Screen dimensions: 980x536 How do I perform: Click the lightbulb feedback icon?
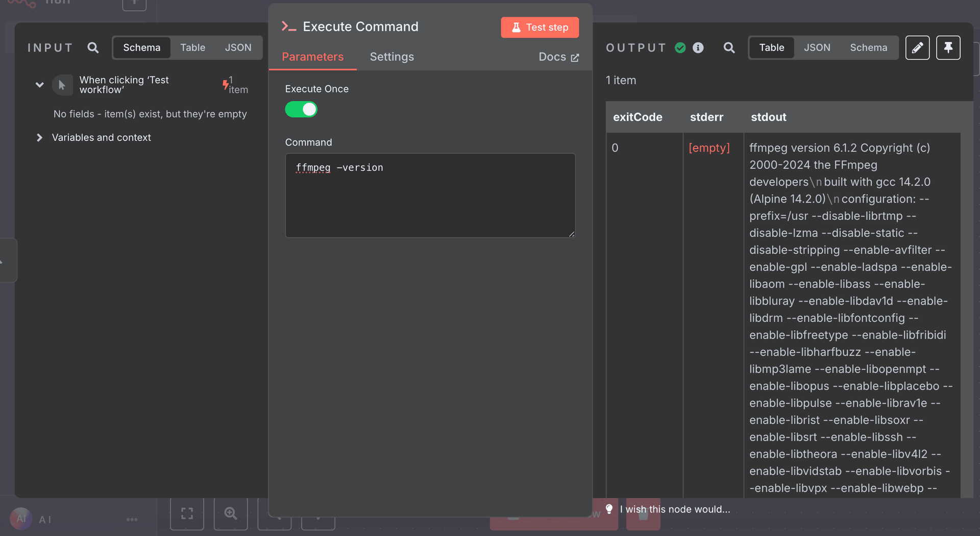(x=609, y=509)
